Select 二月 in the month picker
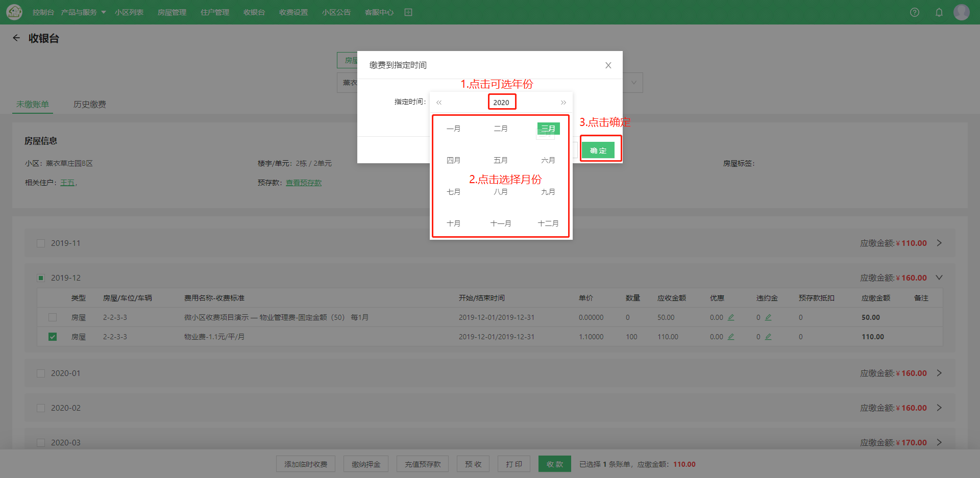Image resolution: width=980 pixels, height=478 pixels. point(501,129)
